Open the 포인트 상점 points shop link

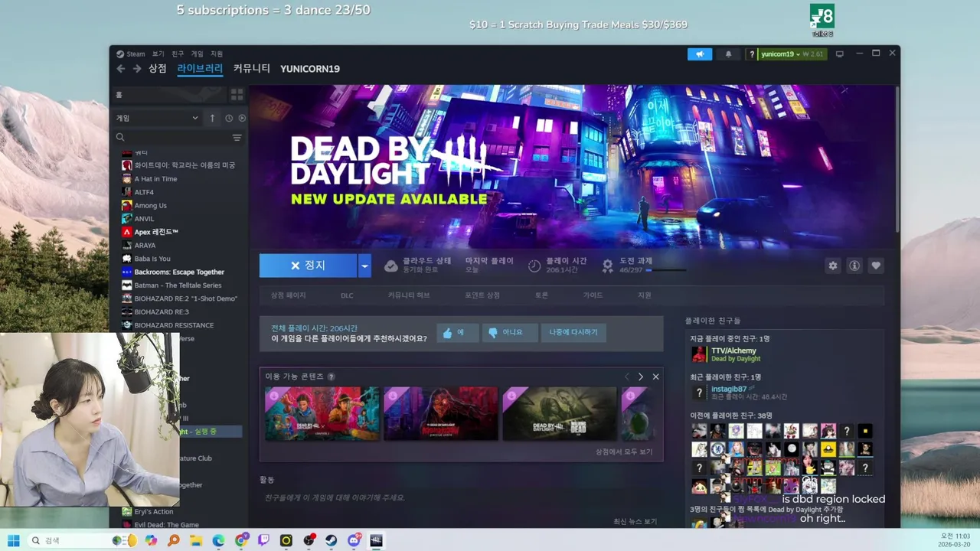[482, 295]
